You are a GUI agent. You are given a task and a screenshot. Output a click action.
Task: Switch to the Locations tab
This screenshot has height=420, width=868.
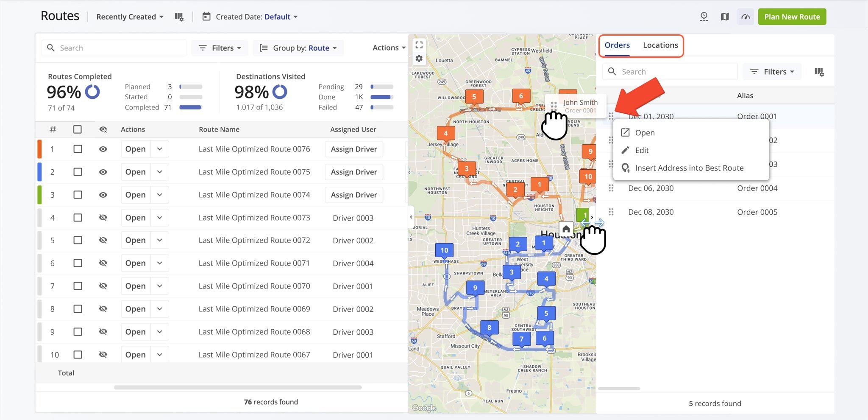tap(660, 45)
